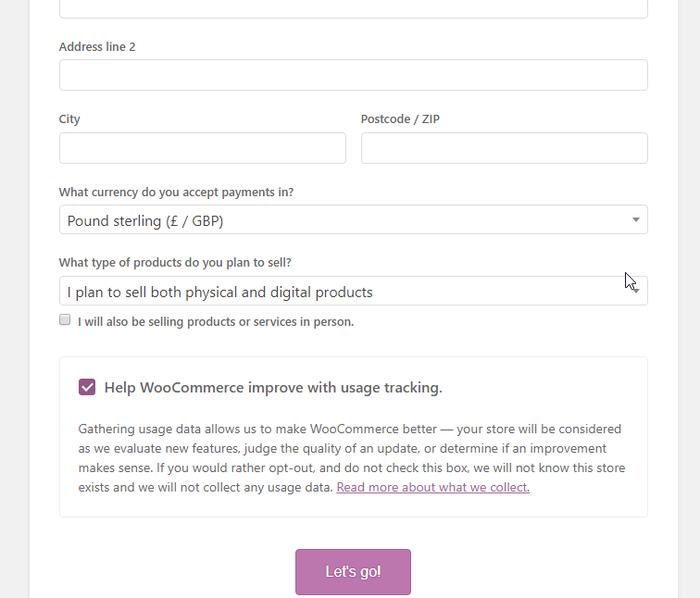The width and height of the screenshot is (700, 598).
Task: Click the Let's go! button
Action: (x=353, y=572)
